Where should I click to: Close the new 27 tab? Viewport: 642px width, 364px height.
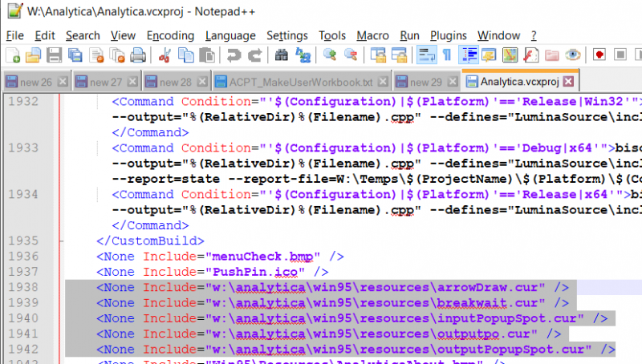tap(132, 82)
